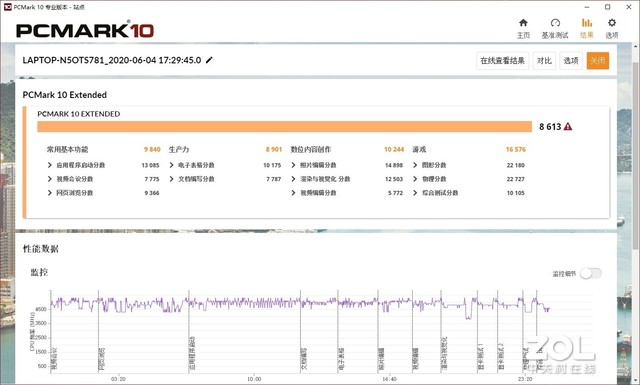Click the 对比 compare button
Screen dimensions: 640x385
pyautogui.click(x=544, y=61)
